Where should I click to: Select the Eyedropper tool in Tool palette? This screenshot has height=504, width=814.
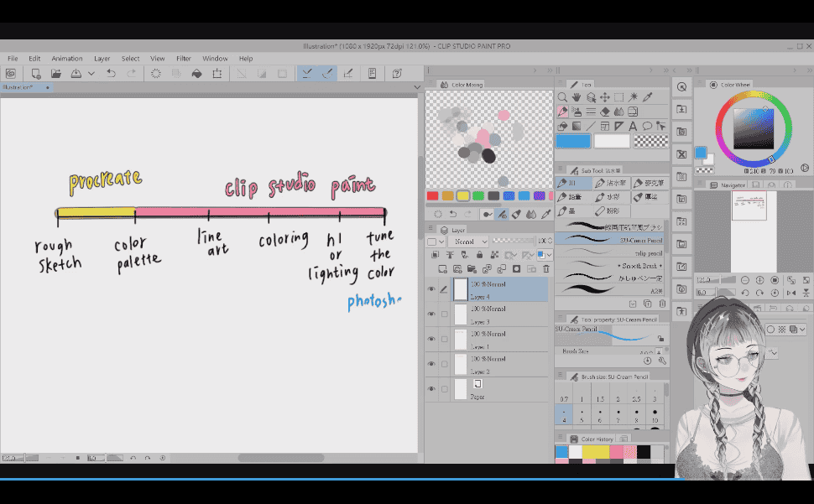tap(647, 97)
